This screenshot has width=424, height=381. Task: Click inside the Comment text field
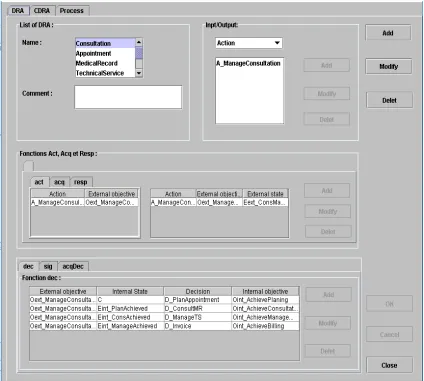click(128, 97)
